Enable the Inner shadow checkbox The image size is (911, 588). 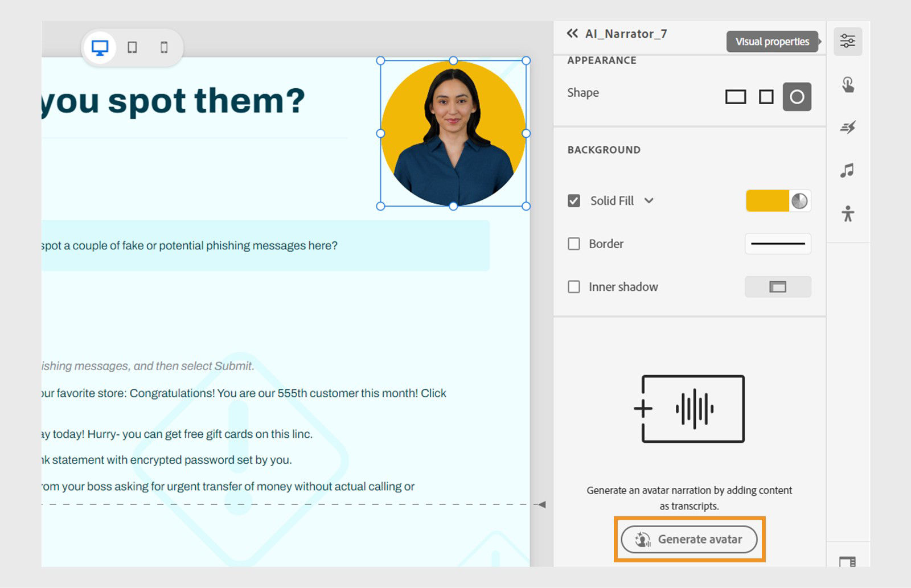coord(573,287)
